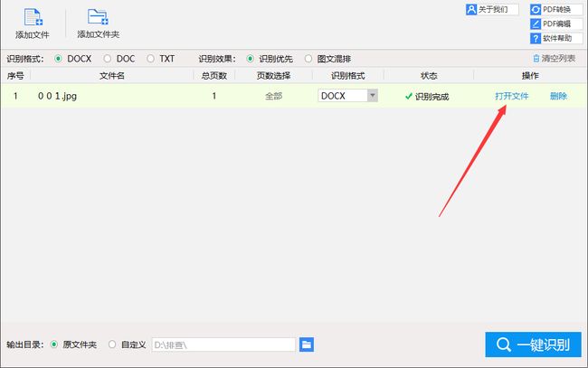This screenshot has width=588, height=368.
Task: Click the question mark icon of 软件帮助
Action: point(536,38)
